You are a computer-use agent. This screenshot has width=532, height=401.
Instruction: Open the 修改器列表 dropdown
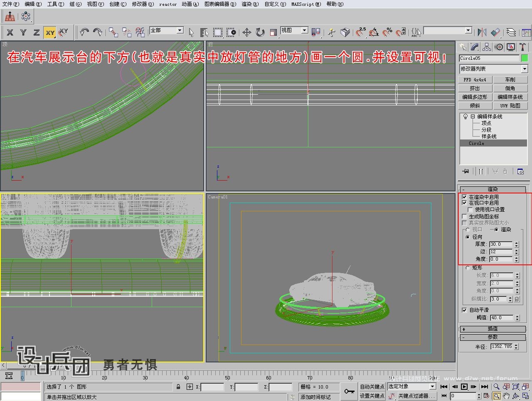pyautogui.click(x=493, y=69)
